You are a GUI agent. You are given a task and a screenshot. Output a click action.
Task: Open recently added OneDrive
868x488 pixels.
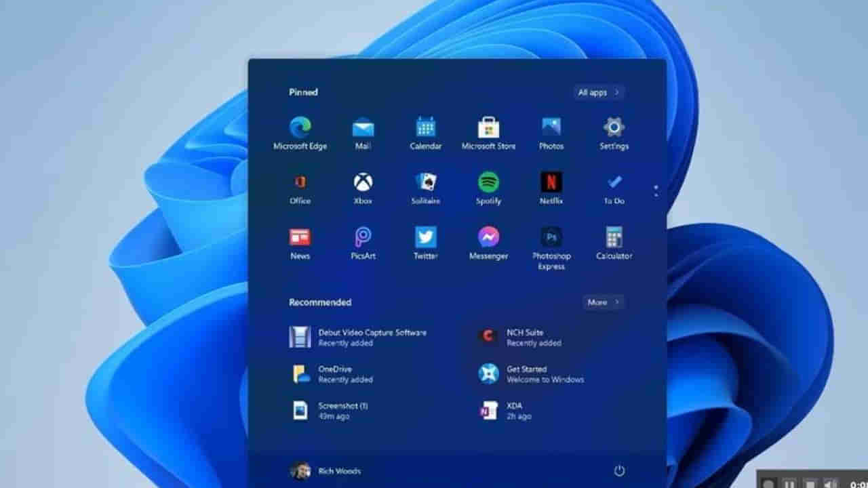(x=332, y=374)
